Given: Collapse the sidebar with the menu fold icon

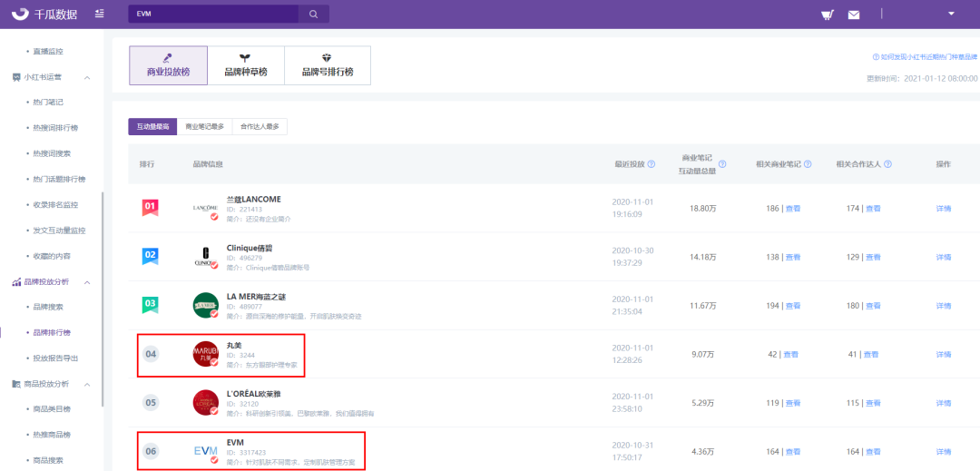Looking at the screenshot, I should tap(100, 14).
